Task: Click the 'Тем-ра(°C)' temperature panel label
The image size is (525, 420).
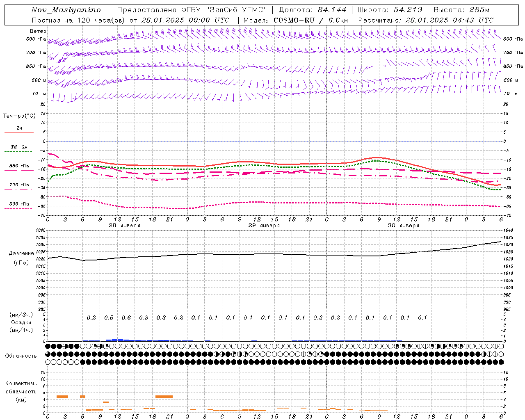Action: point(19,116)
